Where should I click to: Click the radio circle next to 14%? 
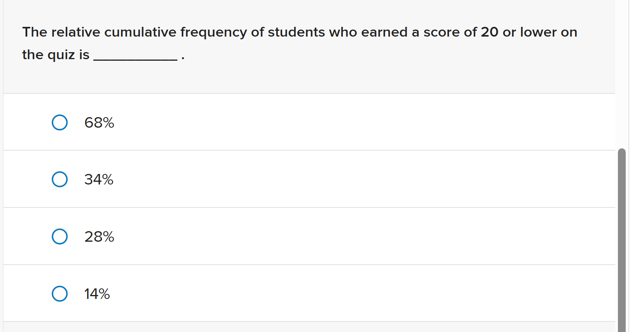[60, 293]
